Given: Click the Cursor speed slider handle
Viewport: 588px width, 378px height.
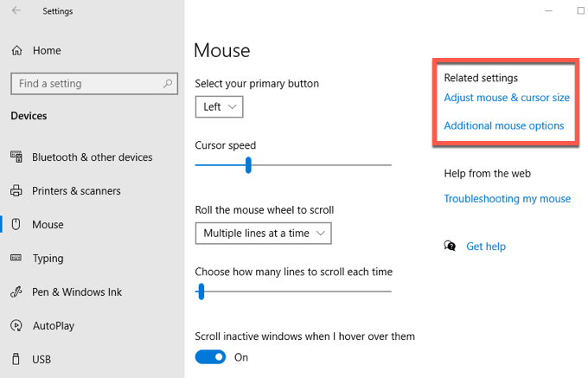Looking at the screenshot, I should [x=248, y=165].
